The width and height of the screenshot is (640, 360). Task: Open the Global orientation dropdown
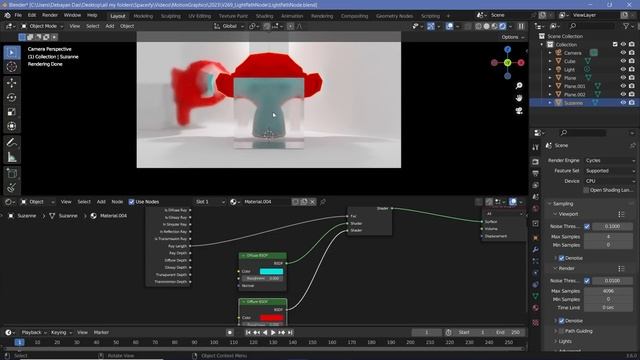(x=229, y=26)
